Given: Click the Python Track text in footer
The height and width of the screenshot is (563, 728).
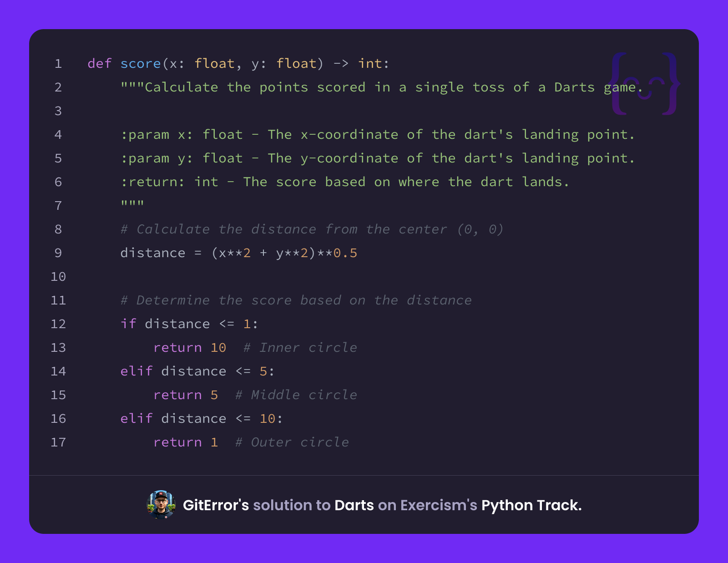Looking at the screenshot, I should (x=531, y=505).
